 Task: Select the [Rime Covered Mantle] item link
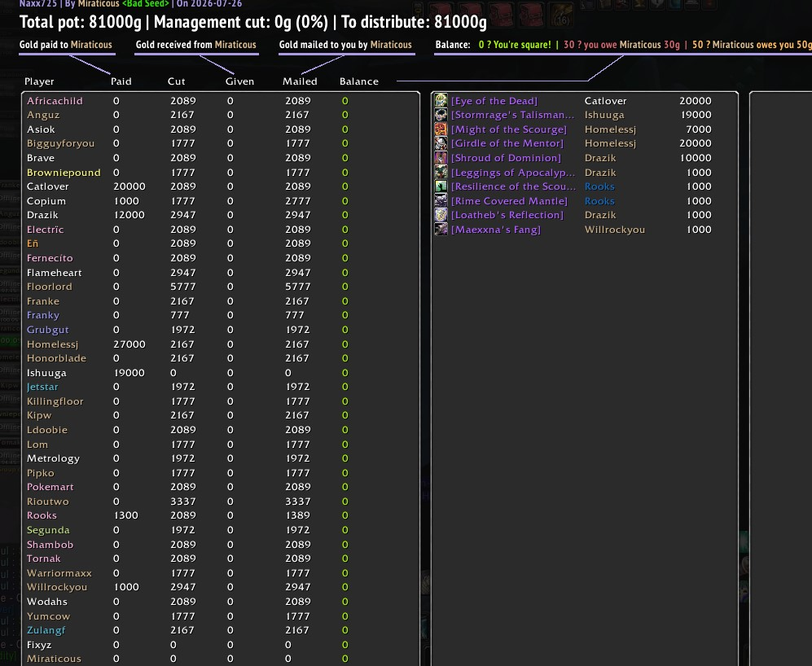509,201
